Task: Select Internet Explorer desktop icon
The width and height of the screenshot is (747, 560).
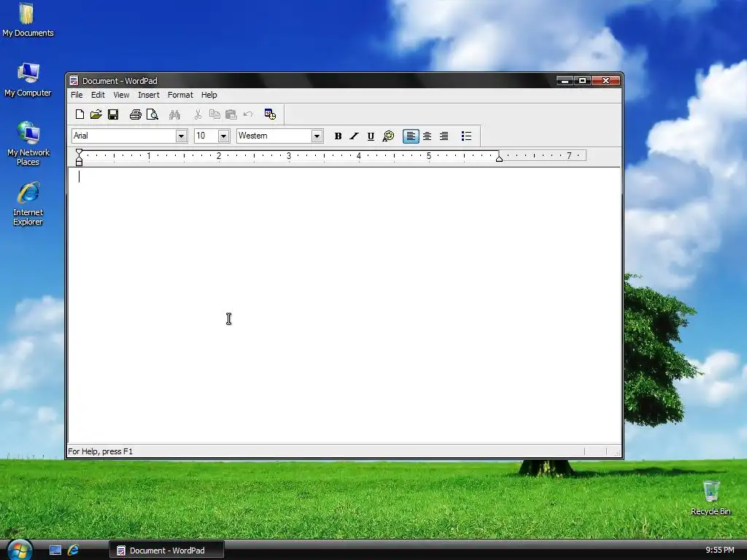Action: [28, 203]
